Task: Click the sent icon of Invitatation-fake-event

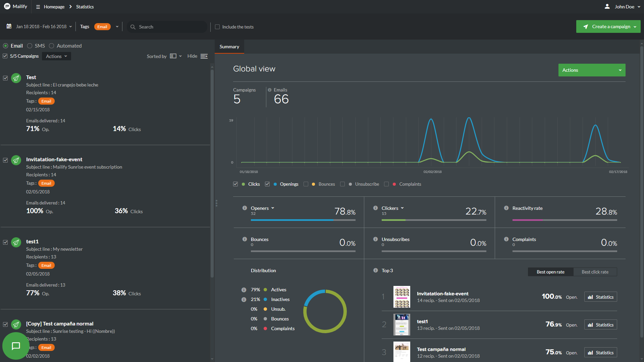Action: click(16, 160)
